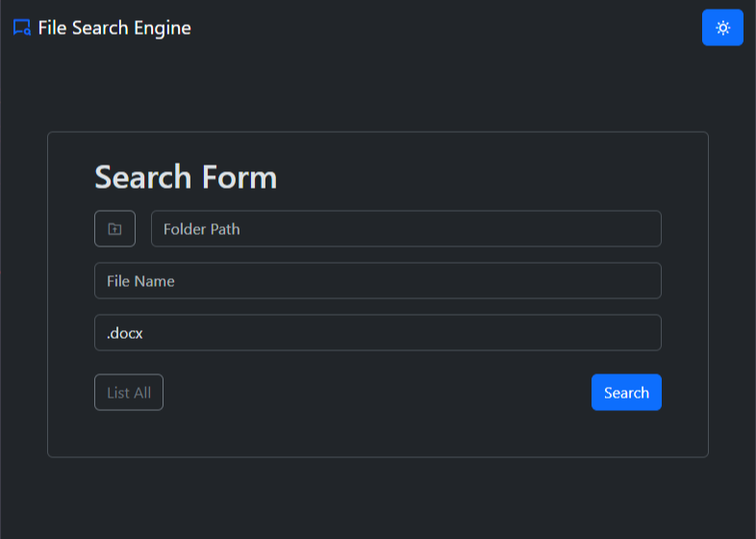Toggle light mode with the sun icon

(x=722, y=28)
